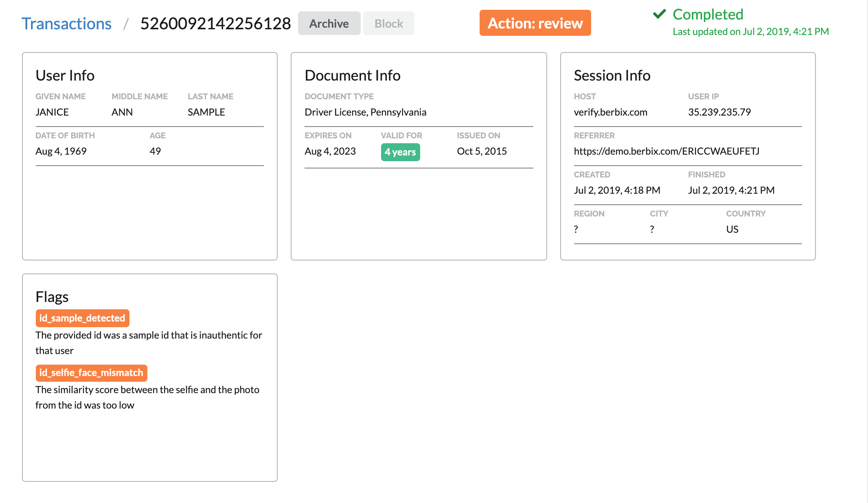Click the id_selfie_face_mismatch flag tag

tap(91, 373)
